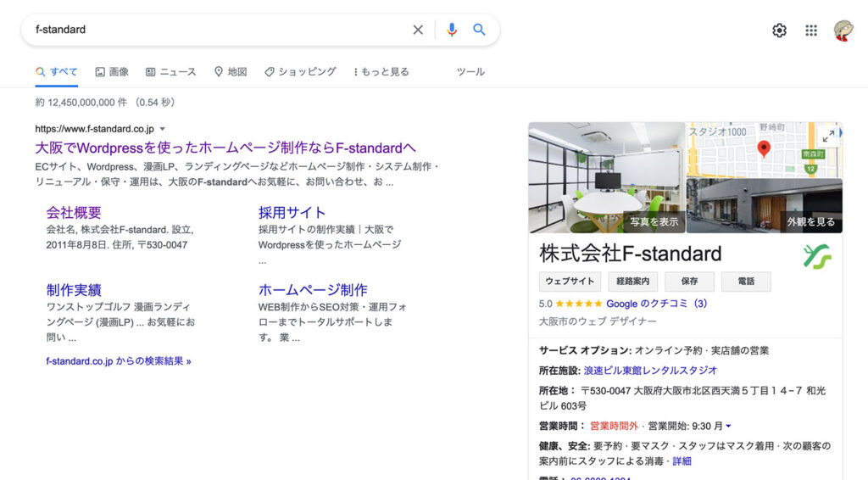The width and height of the screenshot is (868, 480).
Task: Open the 採用サイト sitelink
Action: tap(292, 213)
